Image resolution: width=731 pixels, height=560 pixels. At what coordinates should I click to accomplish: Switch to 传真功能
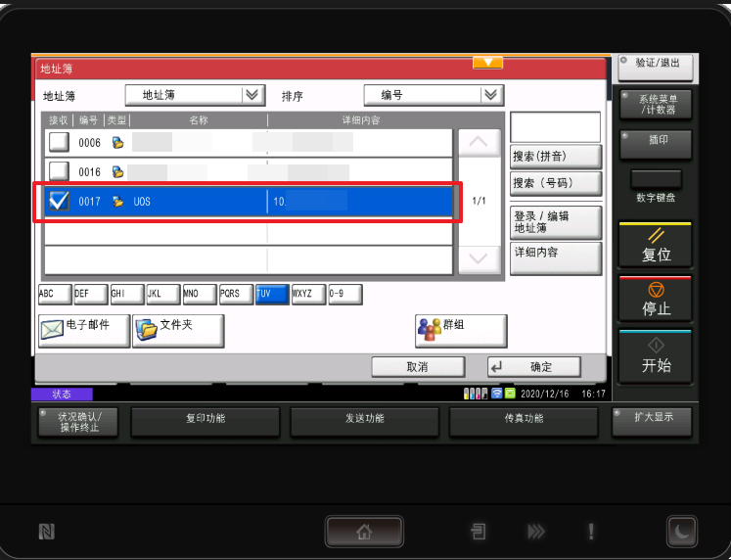coord(524,422)
